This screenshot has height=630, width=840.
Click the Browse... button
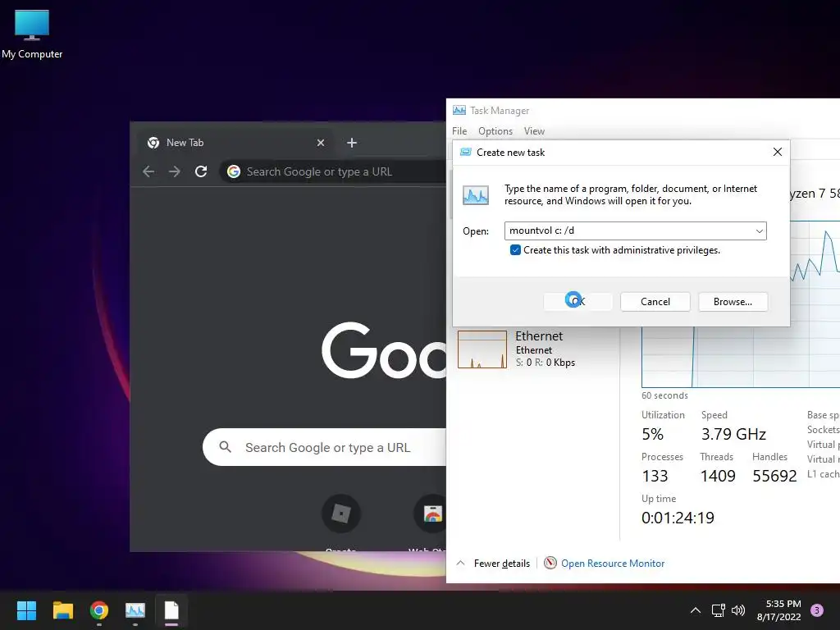[733, 302]
